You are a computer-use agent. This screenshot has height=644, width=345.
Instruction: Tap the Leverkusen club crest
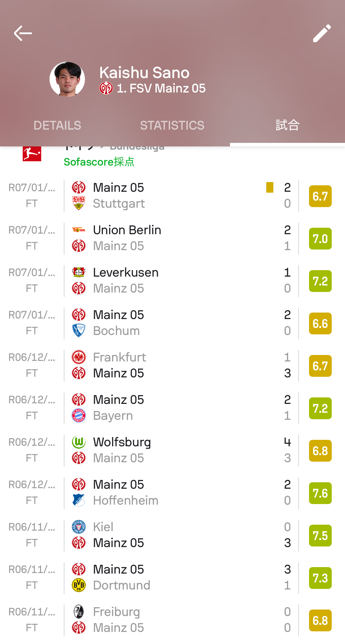click(x=79, y=272)
